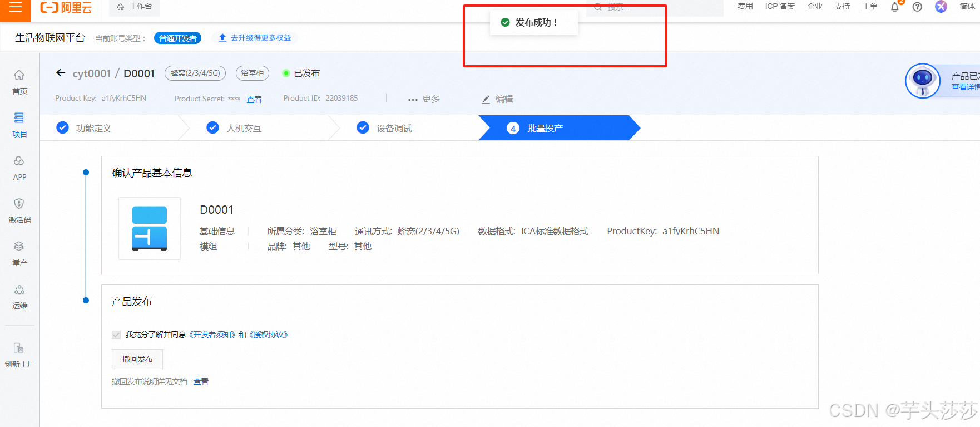The width and height of the screenshot is (980, 427).
Task: Open 查看详情 beside the assistant
Action: 966,87
